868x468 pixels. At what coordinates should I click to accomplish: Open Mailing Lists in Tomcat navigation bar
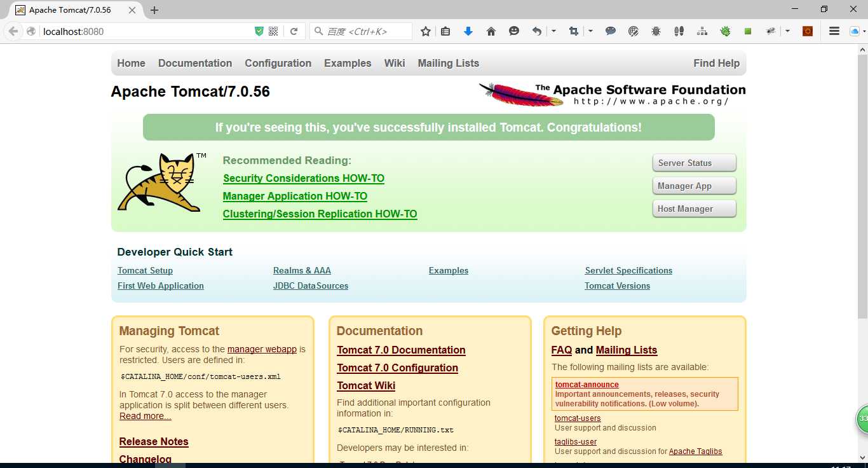[448, 63]
